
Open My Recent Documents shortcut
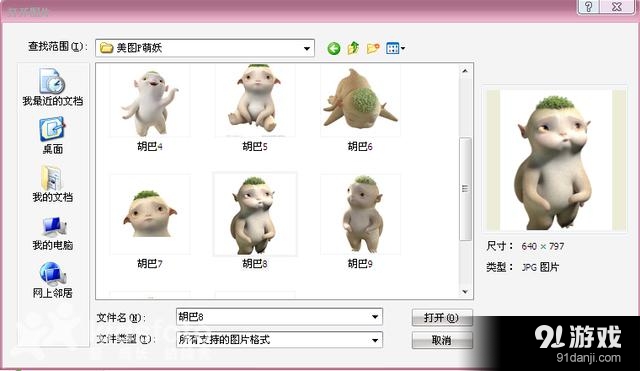(53, 87)
